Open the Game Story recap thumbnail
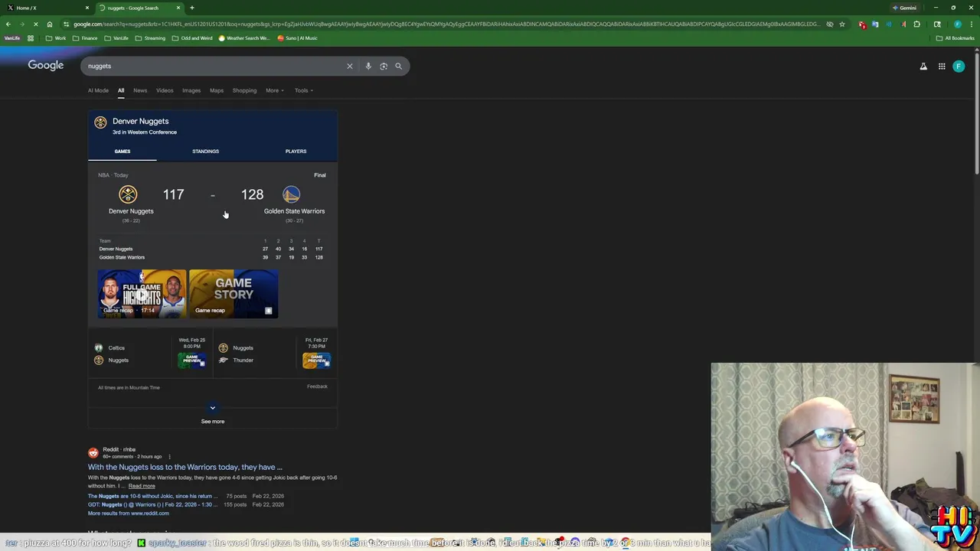Image resolution: width=980 pixels, height=551 pixels. tap(234, 293)
